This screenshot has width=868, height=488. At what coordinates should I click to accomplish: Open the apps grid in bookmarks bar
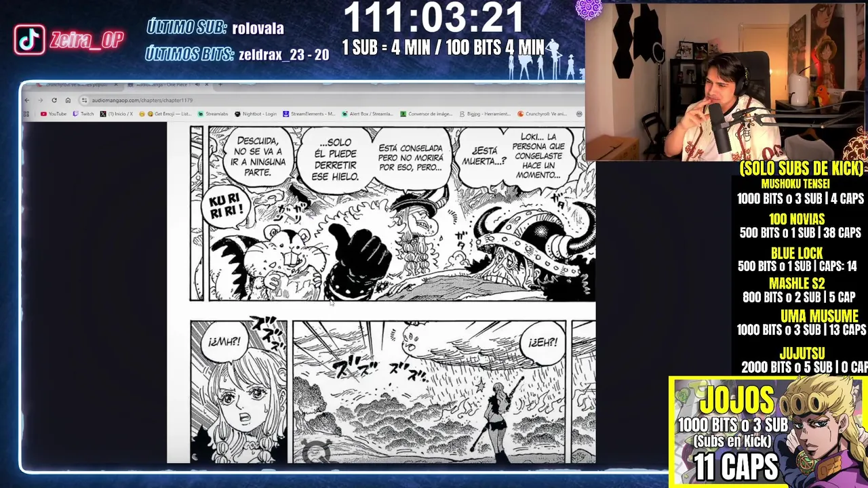(x=27, y=114)
